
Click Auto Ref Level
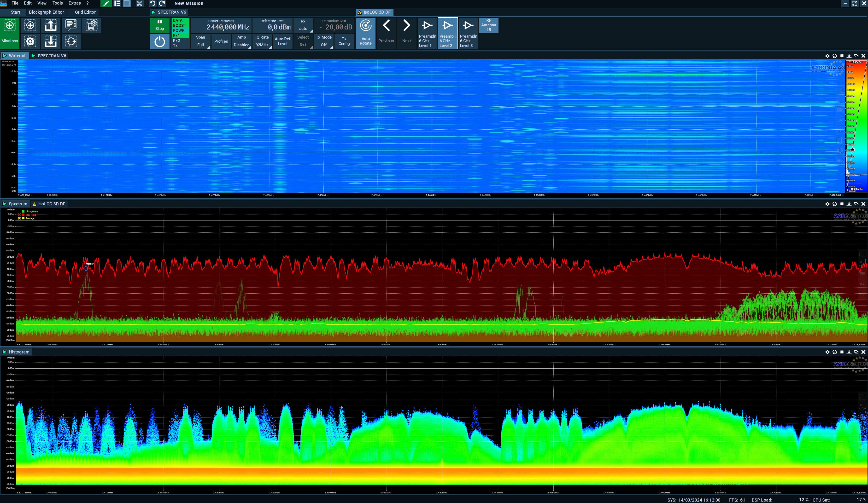pyautogui.click(x=282, y=41)
